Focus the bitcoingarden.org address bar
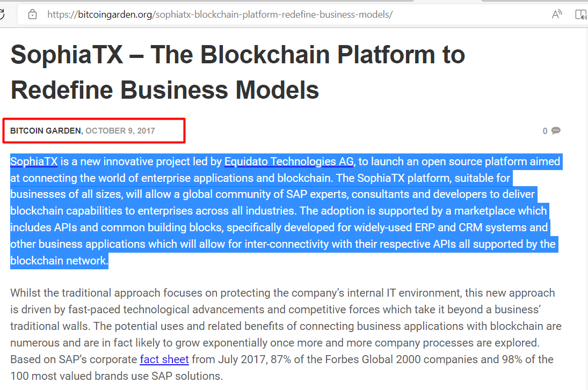Screen dimensions: 588x390 coord(220,14)
